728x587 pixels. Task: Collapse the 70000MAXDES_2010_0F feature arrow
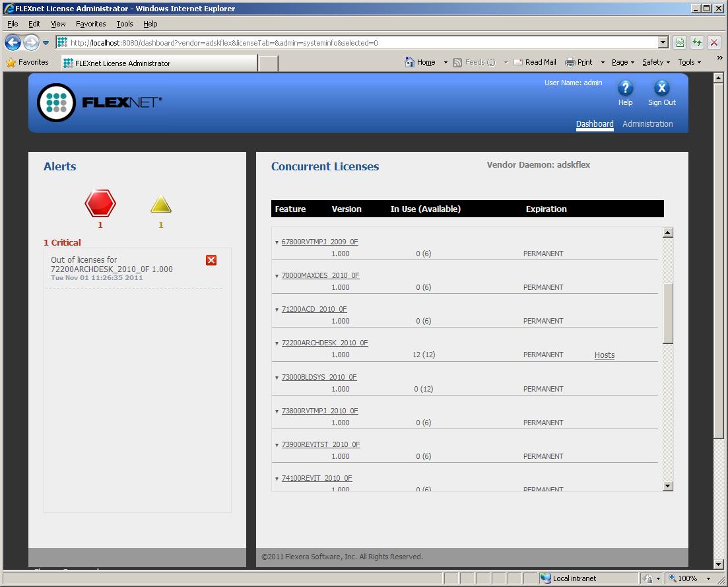coord(277,276)
